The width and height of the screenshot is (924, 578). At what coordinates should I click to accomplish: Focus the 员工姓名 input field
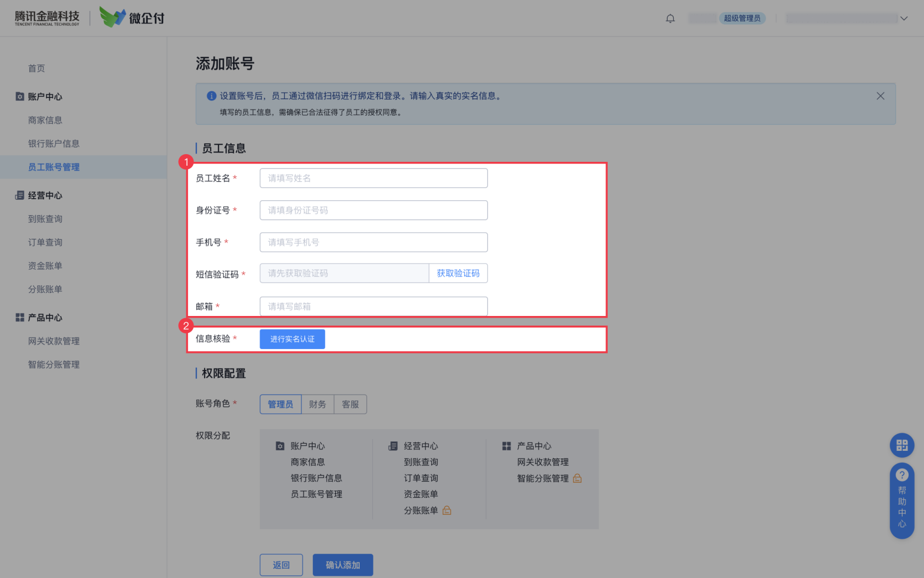click(373, 178)
